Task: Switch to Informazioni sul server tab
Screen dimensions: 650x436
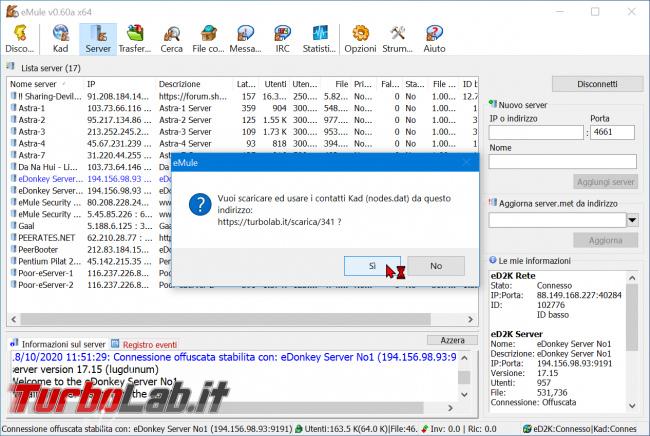Action: [58, 344]
